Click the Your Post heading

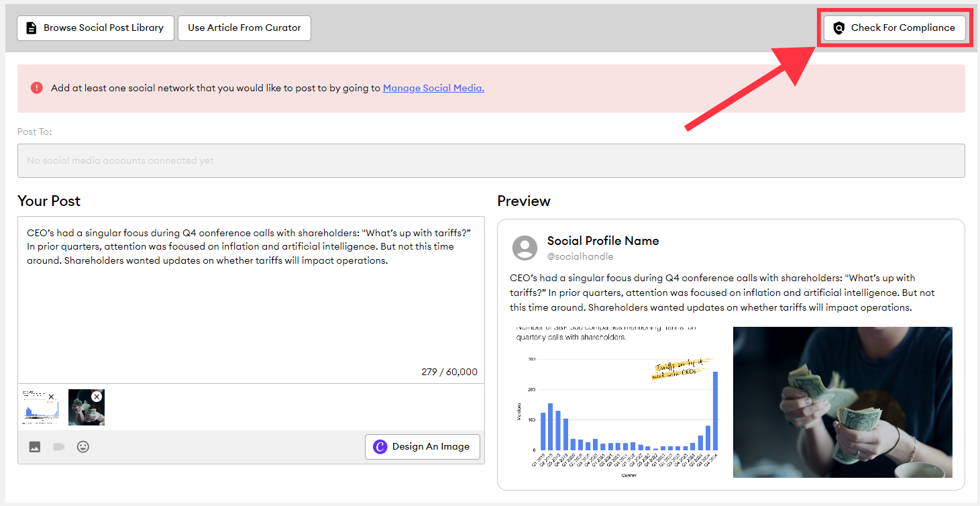49,201
